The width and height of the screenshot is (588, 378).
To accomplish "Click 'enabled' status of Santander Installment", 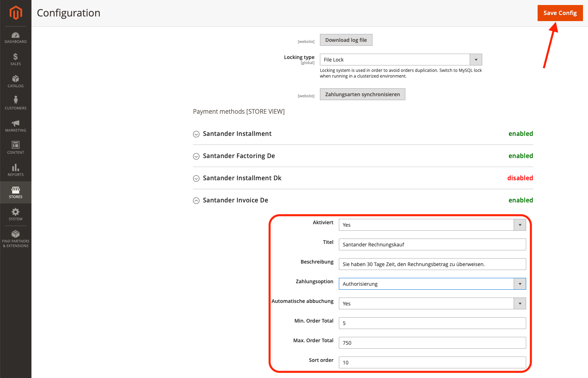I will tap(521, 134).
